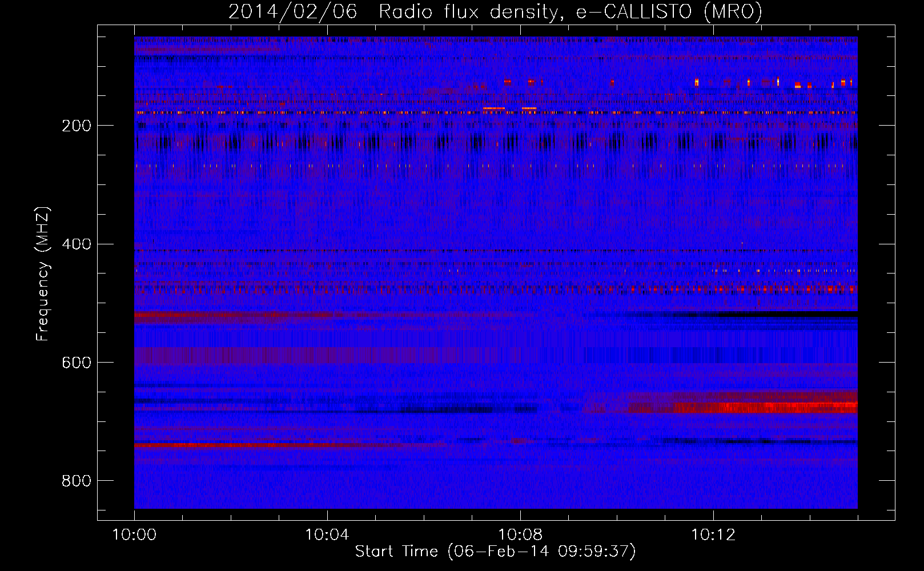The image size is (924, 571).
Task: Click the '10:08' time tick label
Action: 520,535
